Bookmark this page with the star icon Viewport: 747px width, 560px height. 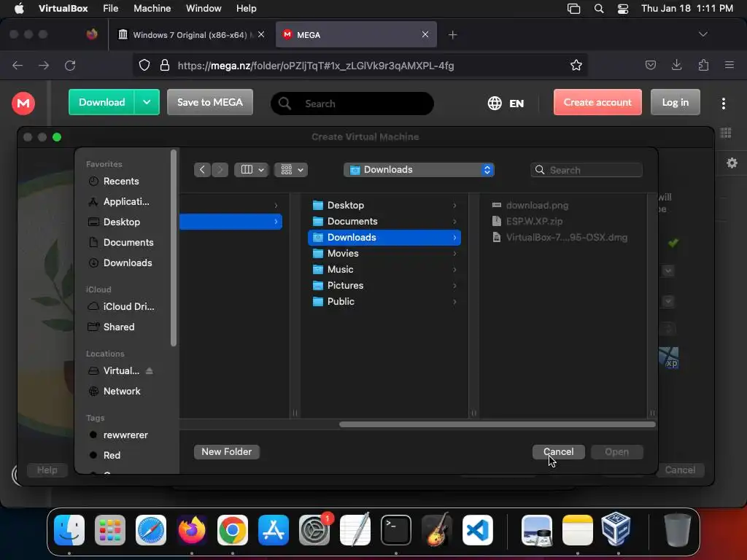[576, 65]
